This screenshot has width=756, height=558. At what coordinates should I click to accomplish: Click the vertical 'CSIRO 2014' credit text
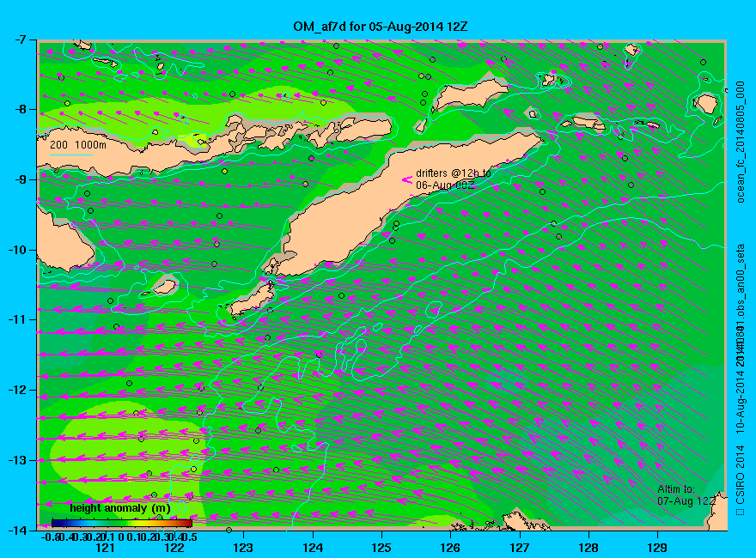point(740,479)
